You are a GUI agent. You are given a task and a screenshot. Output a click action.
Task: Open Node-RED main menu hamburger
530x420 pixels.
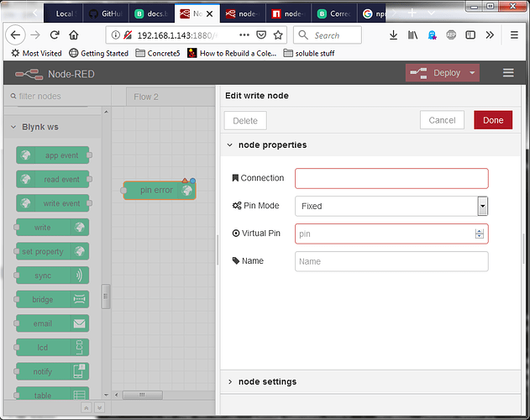tap(508, 73)
